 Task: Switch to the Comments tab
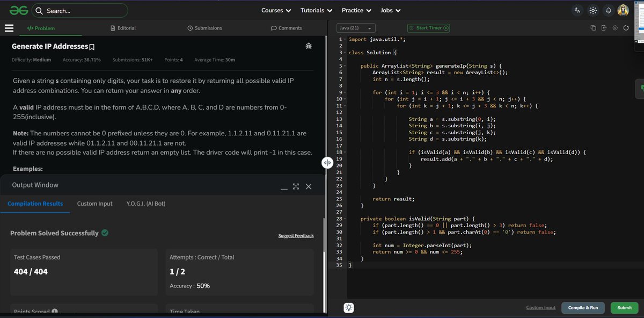point(286,28)
